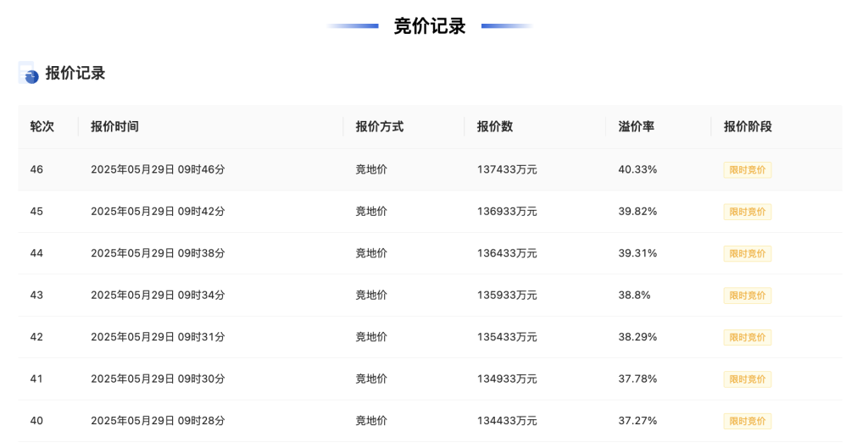
Task: Click the 报价记录 section heading
Action: 75,73
